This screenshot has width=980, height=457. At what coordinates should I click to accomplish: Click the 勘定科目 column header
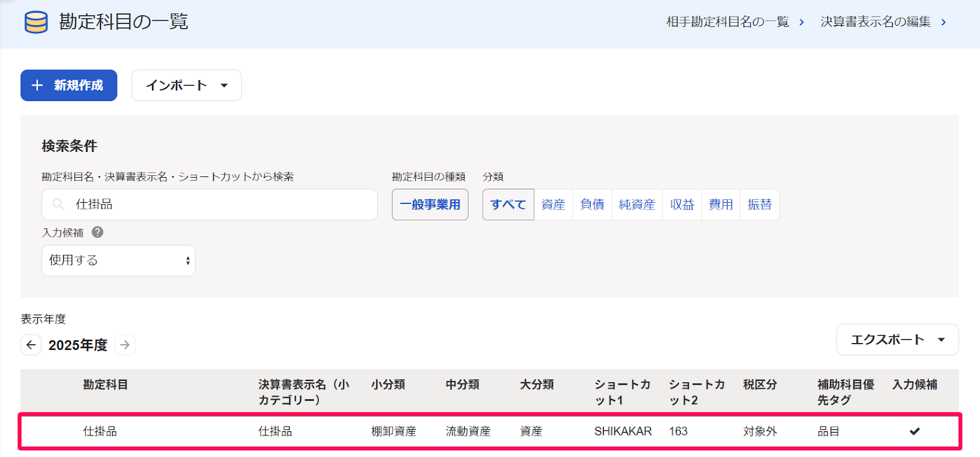(105, 385)
